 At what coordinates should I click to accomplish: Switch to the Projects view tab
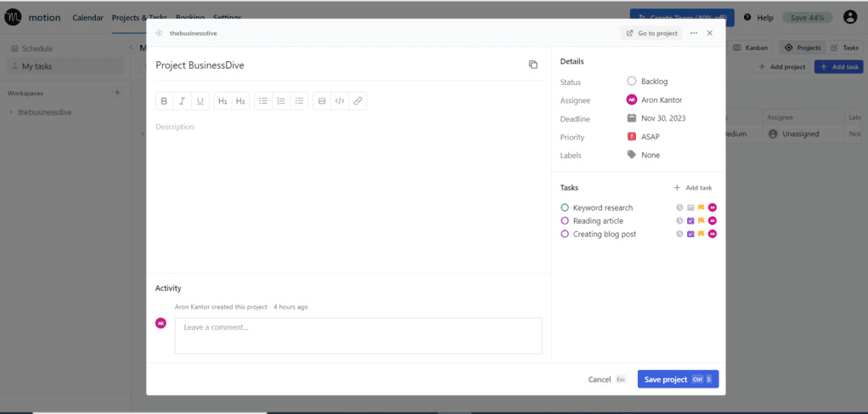click(803, 48)
